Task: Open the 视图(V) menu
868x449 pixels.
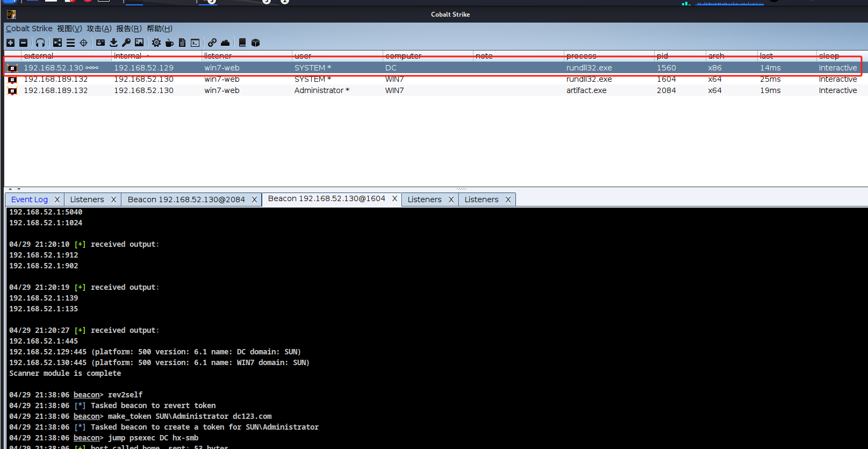Action: tap(70, 28)
